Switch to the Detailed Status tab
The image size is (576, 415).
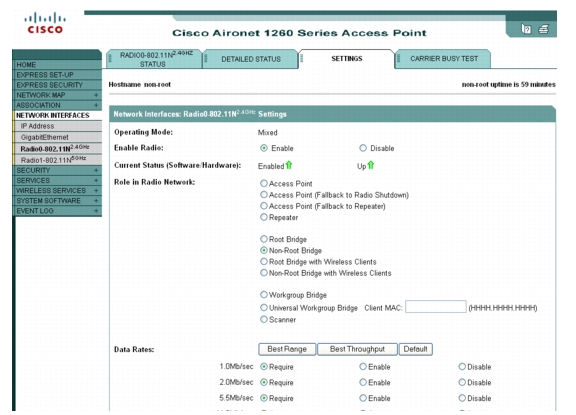[x=251, y=59]
